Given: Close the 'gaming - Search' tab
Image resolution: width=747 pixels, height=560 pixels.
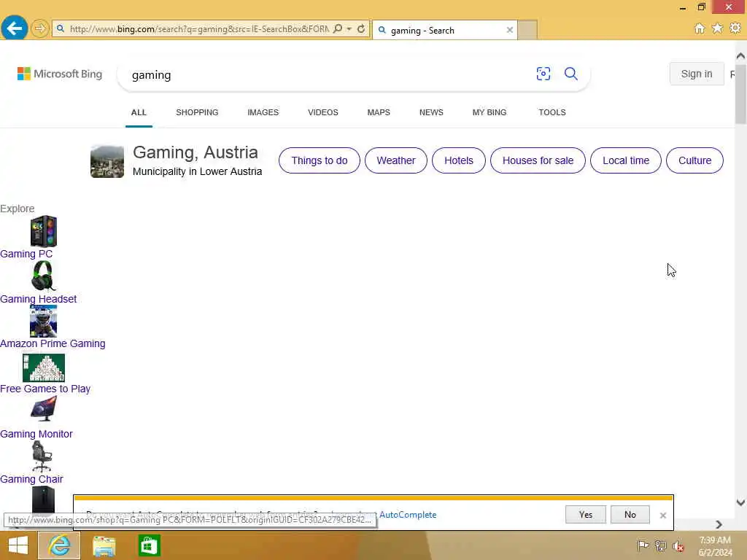Looking at the screenshot, I should (x=509, y=30).
